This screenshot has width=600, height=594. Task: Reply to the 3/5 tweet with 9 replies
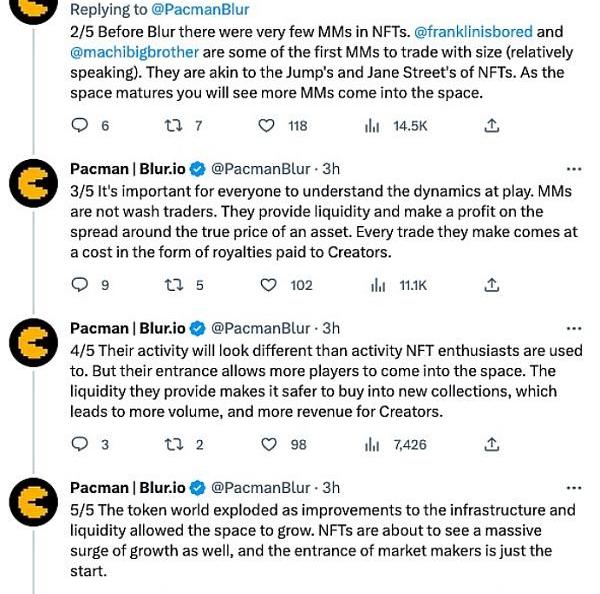pyautogui.click(x=82, y=285)
